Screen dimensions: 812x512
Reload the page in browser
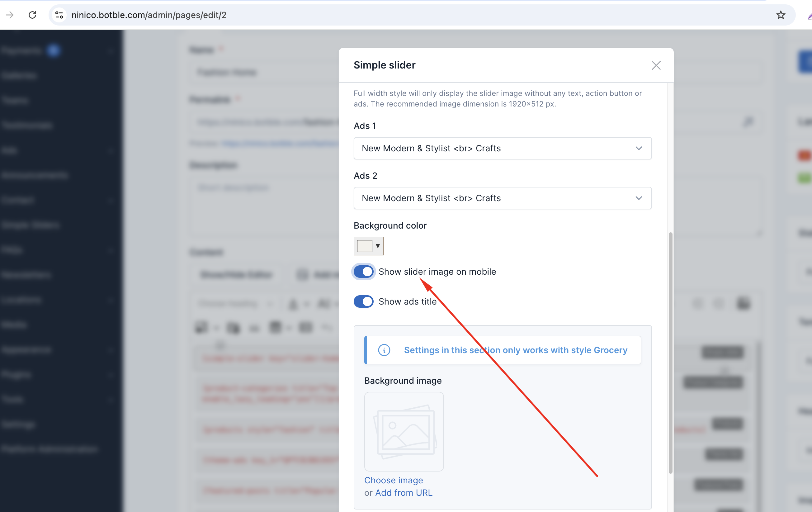[x=32, y=15]
